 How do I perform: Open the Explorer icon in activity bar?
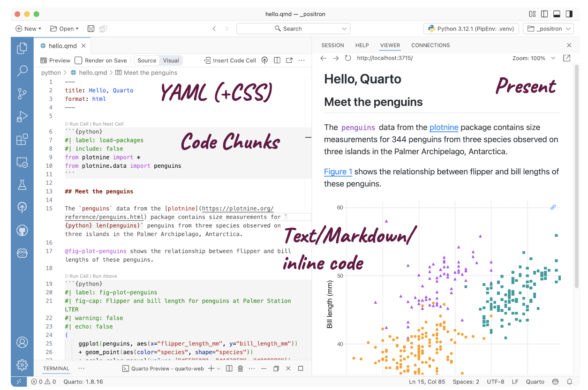point(22,48)
